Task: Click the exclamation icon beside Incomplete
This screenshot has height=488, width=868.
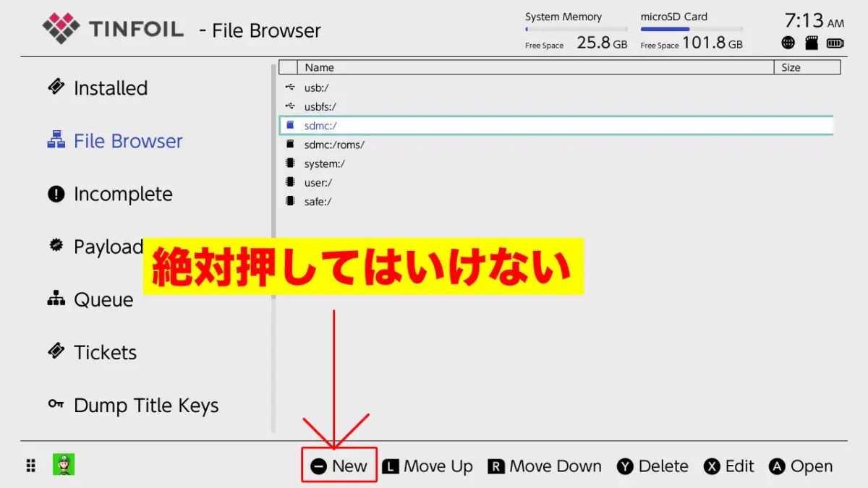Action: click(x=56, y=194)
